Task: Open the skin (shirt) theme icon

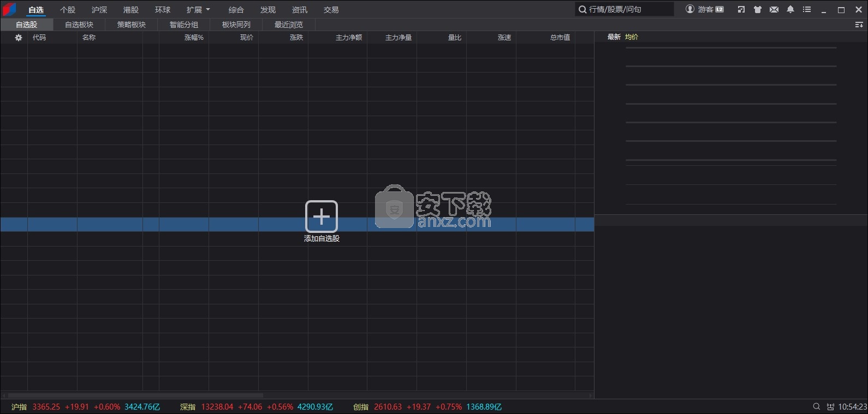Action: pos(758,9)
